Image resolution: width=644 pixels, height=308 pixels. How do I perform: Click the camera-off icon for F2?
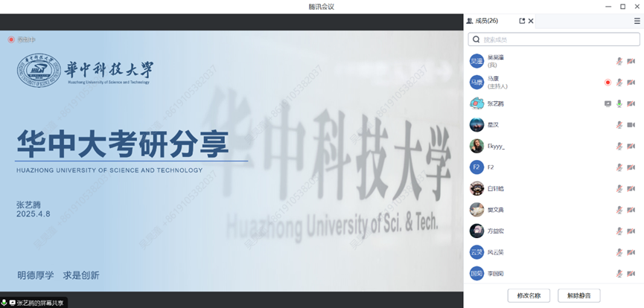631,167
